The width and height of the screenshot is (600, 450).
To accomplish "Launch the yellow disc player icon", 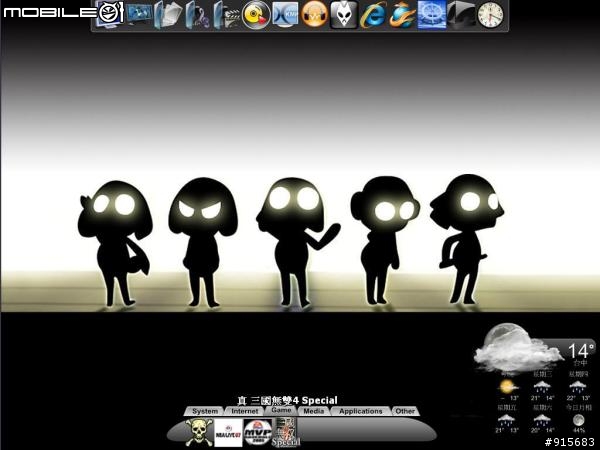I will tap(256, 15).
